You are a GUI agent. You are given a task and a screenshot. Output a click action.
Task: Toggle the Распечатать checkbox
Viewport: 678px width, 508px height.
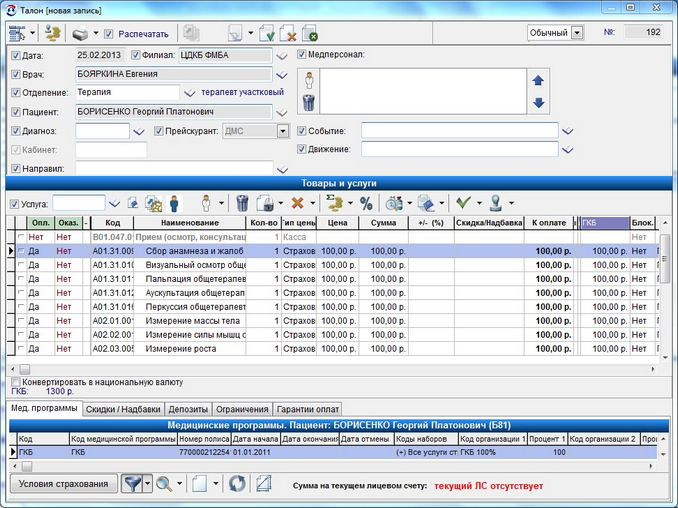[x=109, y=33]
